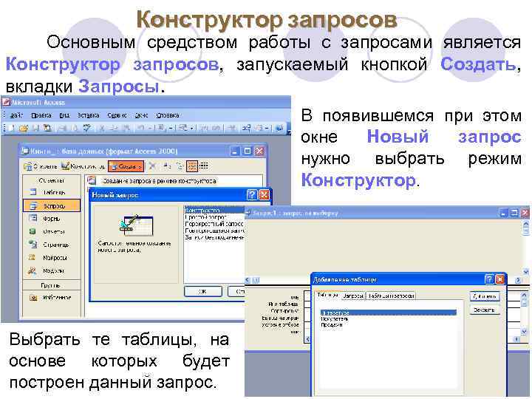The height and width of the screenshot is (399, 532).
Task: Select the highlighted Литература table in the list
Action: coord(389,313)
